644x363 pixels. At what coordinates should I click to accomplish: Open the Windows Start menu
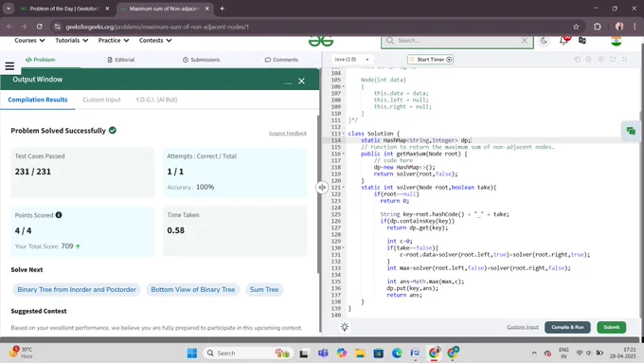(192, 354)
